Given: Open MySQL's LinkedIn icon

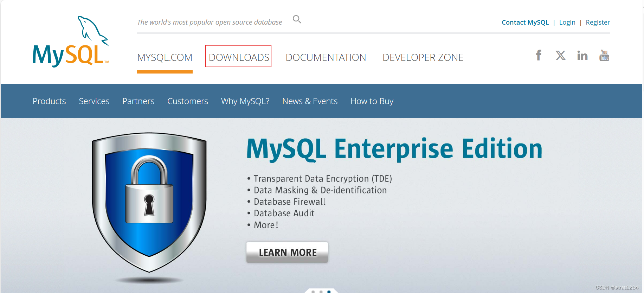Looking at the screenshot, I should point(582,56).
